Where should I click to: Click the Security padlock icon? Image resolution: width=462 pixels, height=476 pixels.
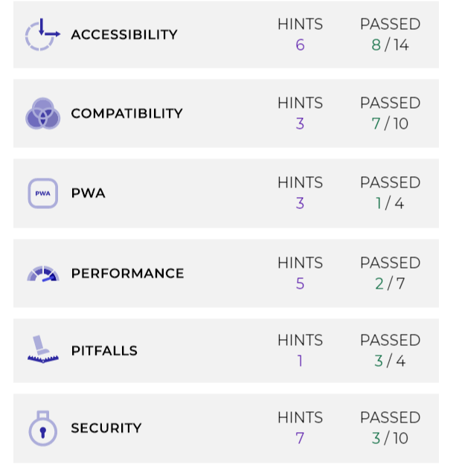[x=43, y=428]
